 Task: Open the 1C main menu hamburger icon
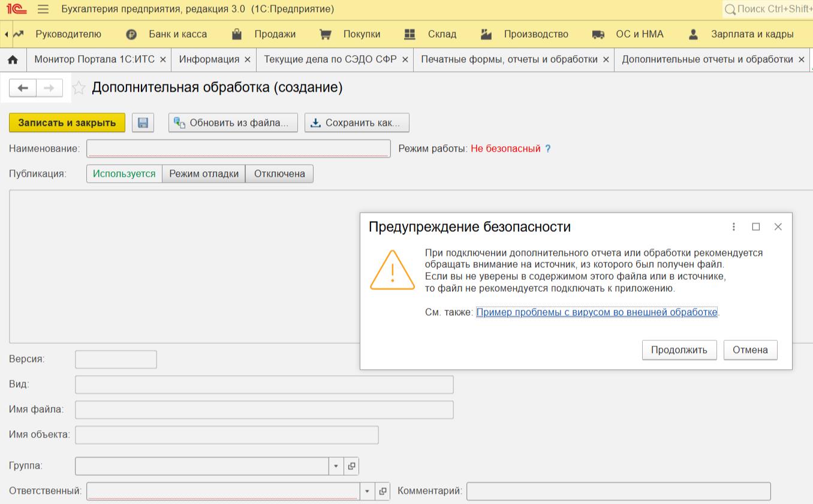pos(43,9)
